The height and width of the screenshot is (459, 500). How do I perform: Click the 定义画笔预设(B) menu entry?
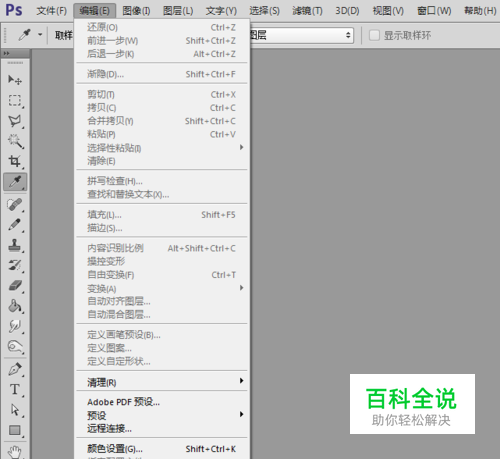point(162,335)
